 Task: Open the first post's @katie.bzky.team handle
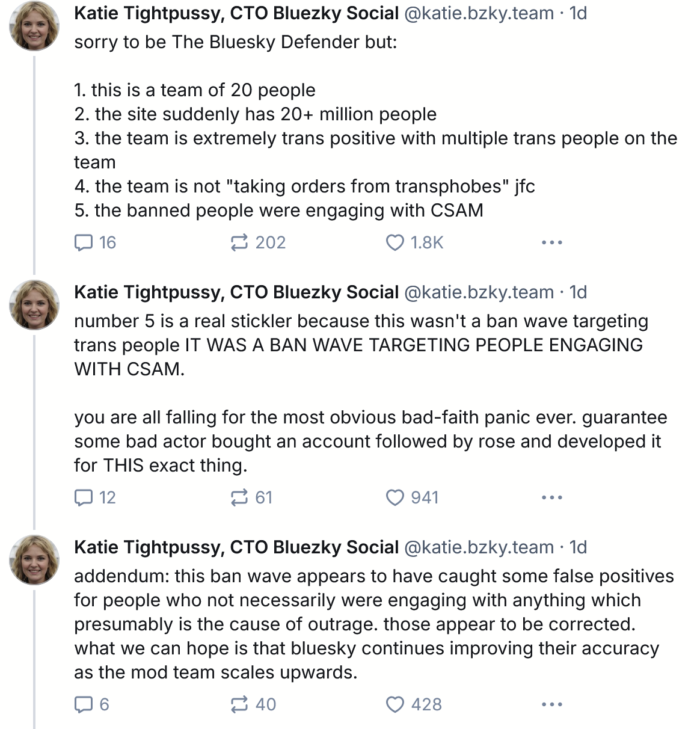[479, 13]
